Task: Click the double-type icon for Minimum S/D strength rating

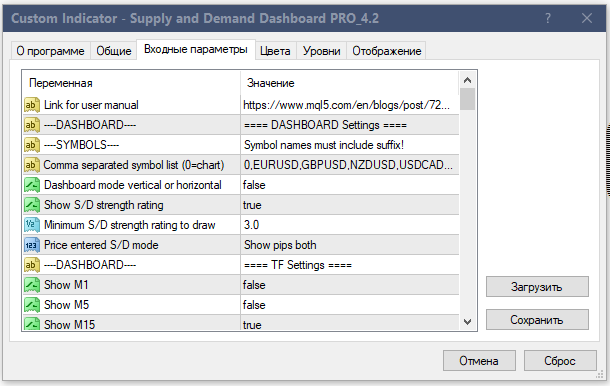Action: point(32,225)
